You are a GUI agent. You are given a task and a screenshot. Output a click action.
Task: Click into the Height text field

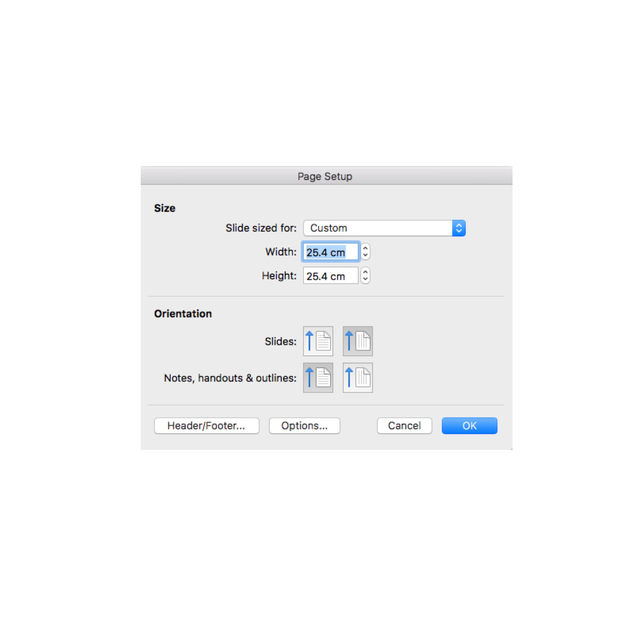(330, 276)
